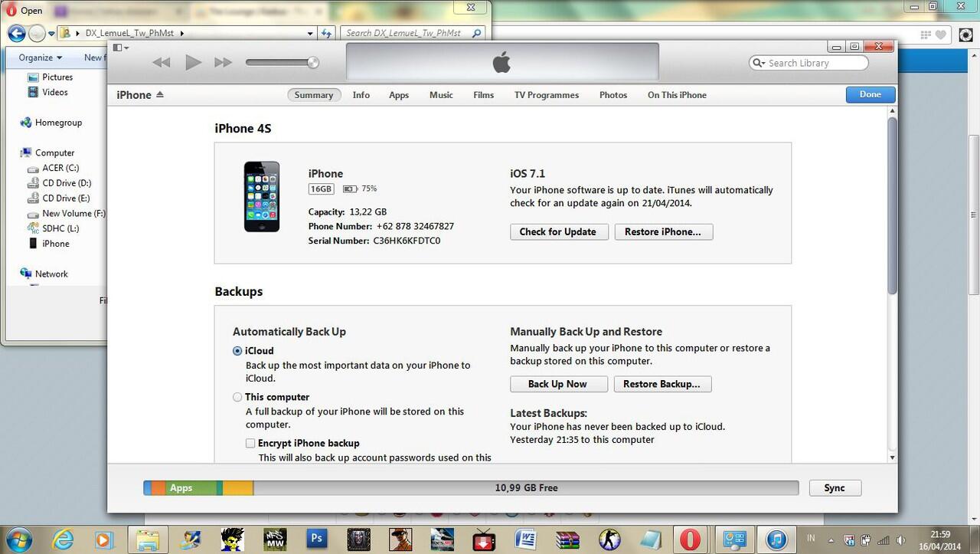Open the Homegroup item in the navigation pane
This screenshot has height=554, width=980.
click(x=51, y=123)
